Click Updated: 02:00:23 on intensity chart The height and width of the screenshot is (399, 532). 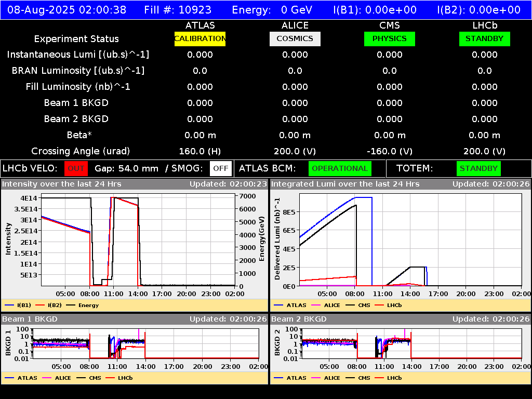click(x=229, y=184)
